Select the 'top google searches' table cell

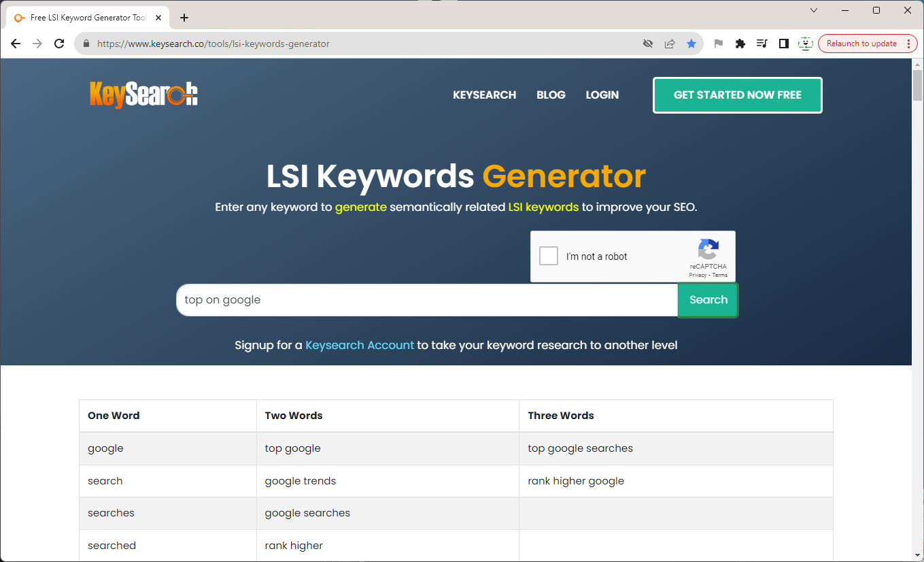pos(676,448)
